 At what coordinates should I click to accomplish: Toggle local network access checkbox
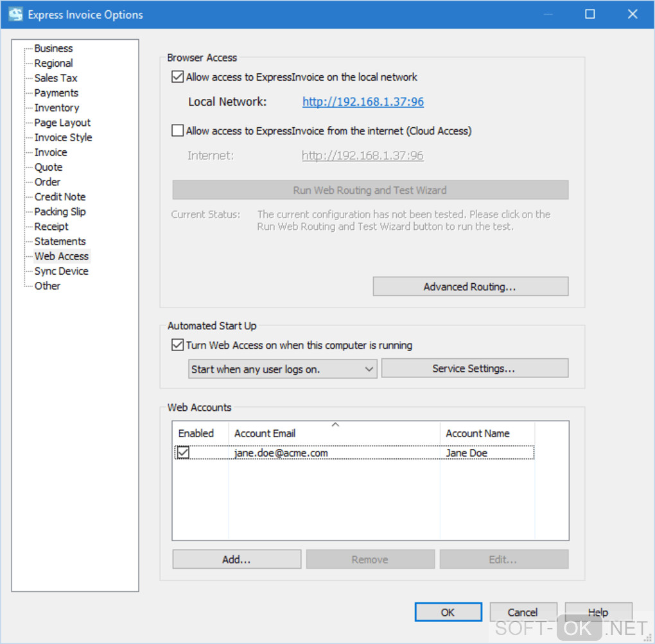coord(177,77)
